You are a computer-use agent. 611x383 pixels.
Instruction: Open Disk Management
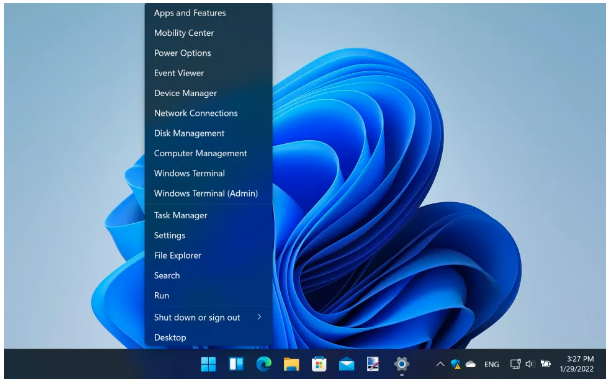208,133
